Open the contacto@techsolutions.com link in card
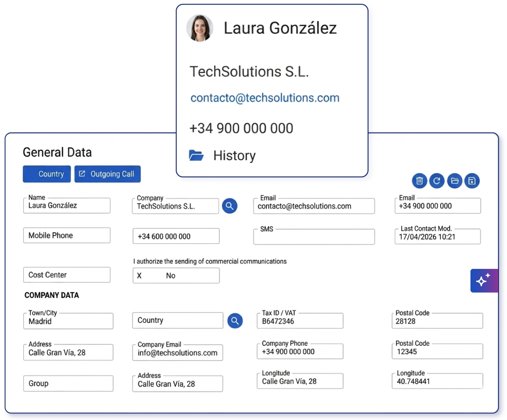The height and width of the screenshot is (420, 507). pyautogui.click(x=265, y=98)
